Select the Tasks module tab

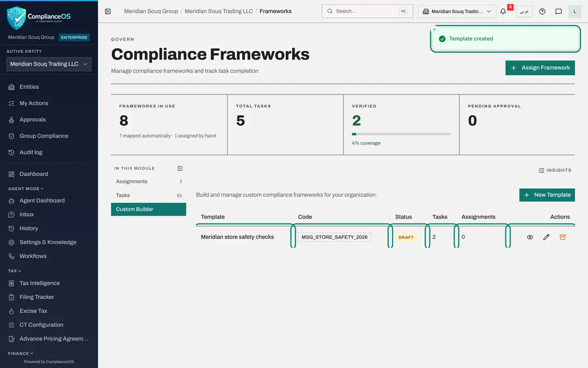click(148, 195)
